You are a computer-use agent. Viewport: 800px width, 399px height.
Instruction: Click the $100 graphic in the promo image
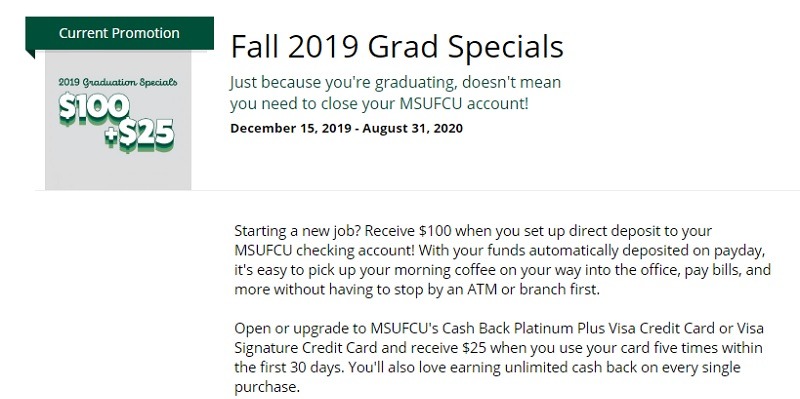[94, 108]
